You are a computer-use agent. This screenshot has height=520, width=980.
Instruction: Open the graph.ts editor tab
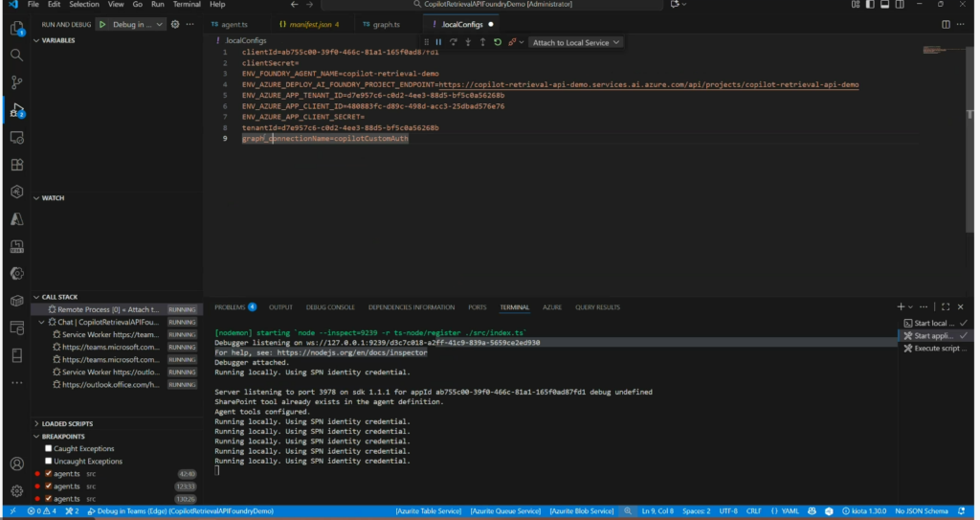(x=383, y=23)
